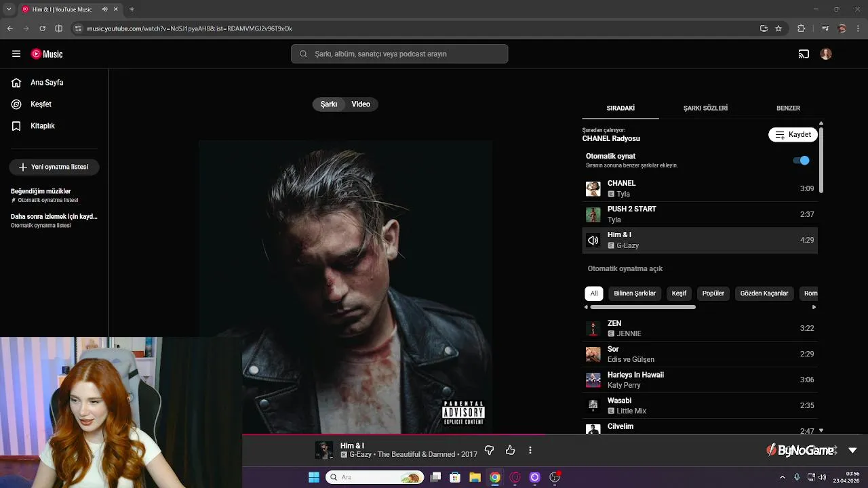The width and height of the screenshot is (868, 488).
Task: Open the BENZER related tab
Action: [788, 108]
